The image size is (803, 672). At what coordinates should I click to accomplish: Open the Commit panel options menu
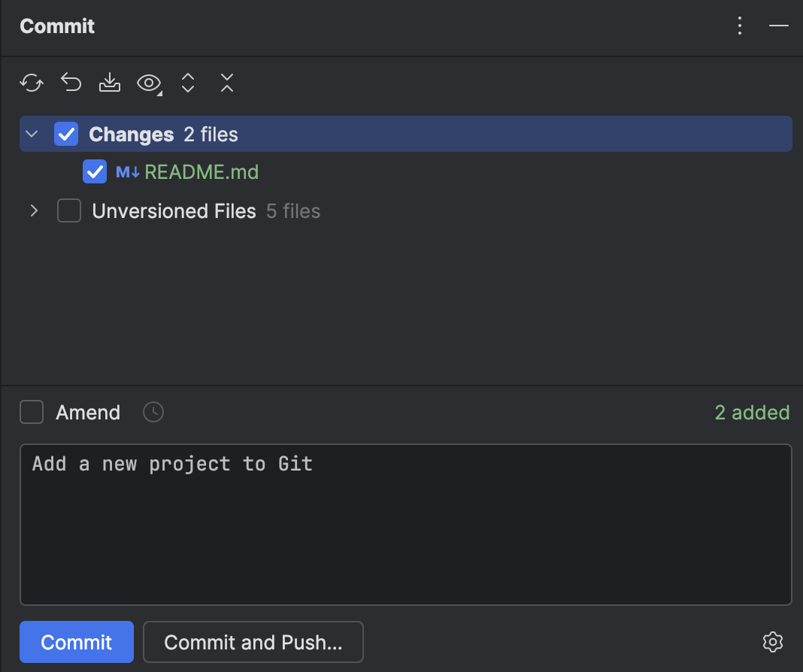coord(739,25)
